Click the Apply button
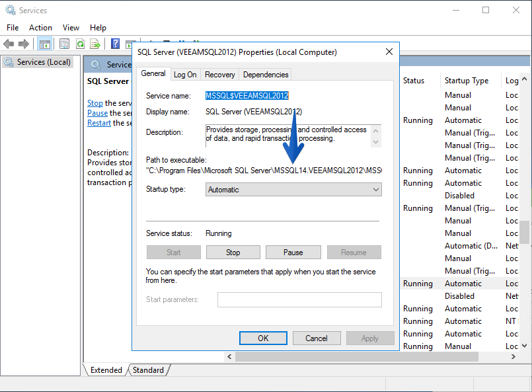532x392 pixels. pyautogui.click(x=370, y=338)
